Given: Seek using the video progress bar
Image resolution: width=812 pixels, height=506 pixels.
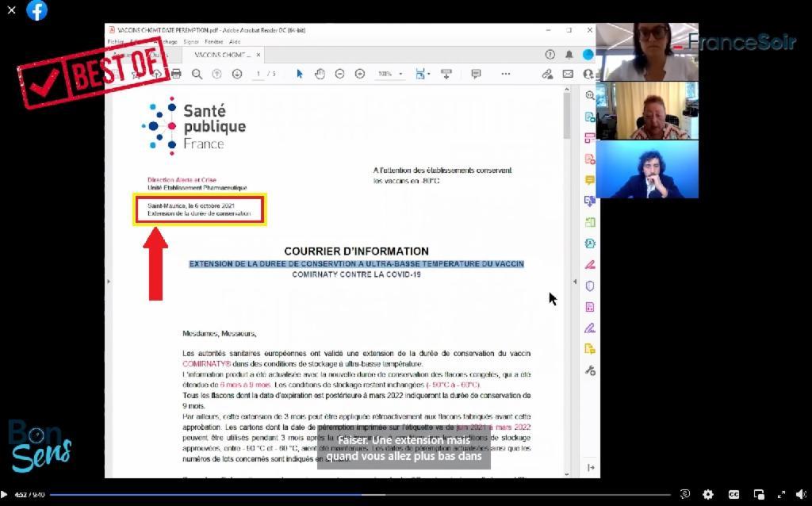Looking at the screenshot, I should (x=360, y=495).
